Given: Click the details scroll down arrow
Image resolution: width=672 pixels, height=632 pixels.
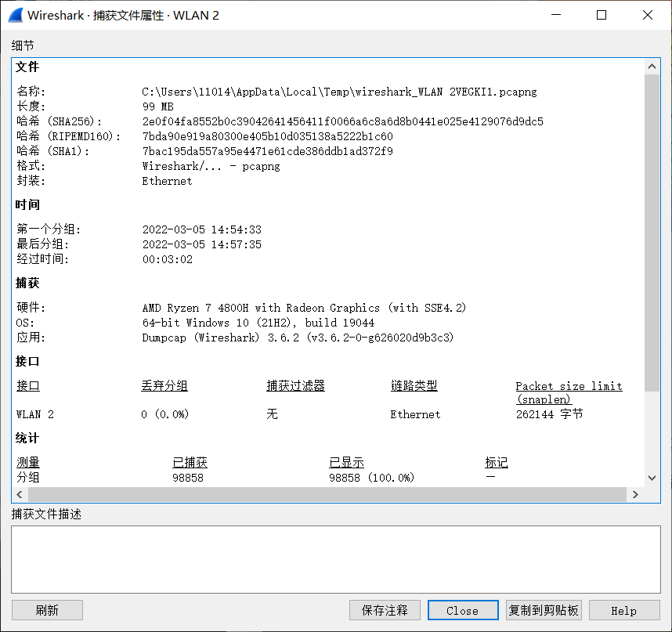Looking at the screenshot, I should (x=652, y=478).
